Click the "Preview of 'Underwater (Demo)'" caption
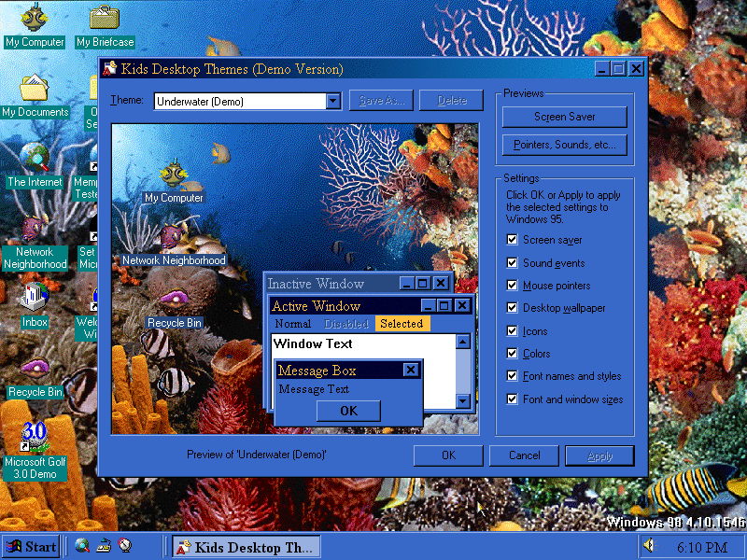Image resolution: width=747 pixels, height=560 pixels. pyautogui.click(x=256, y=455)
